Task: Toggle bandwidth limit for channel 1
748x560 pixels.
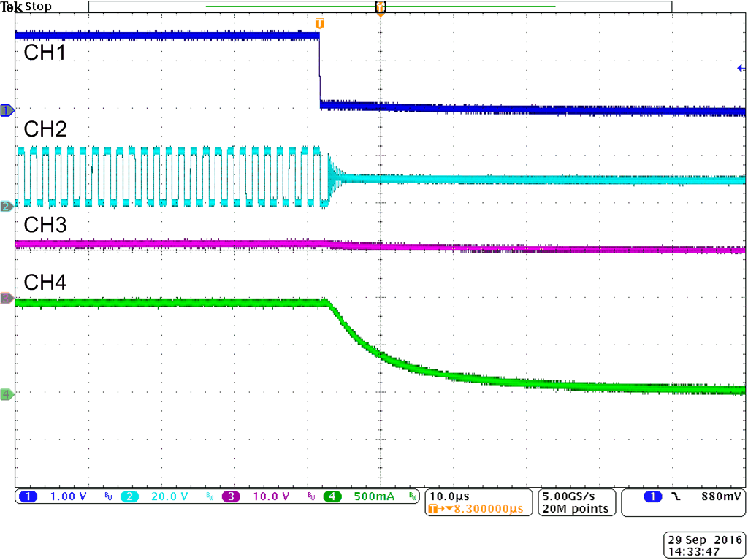Action: pos(107,496)
